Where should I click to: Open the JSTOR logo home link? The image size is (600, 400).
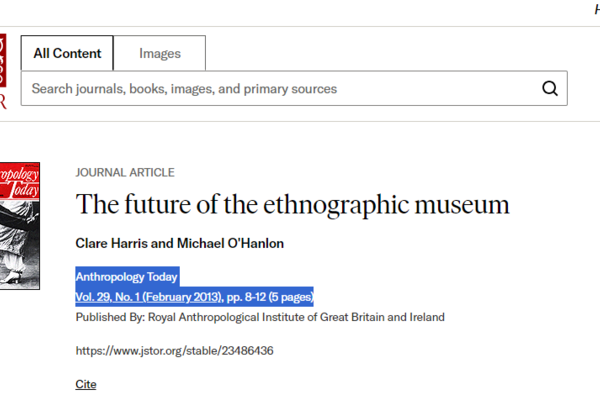(x=3, y=72)
